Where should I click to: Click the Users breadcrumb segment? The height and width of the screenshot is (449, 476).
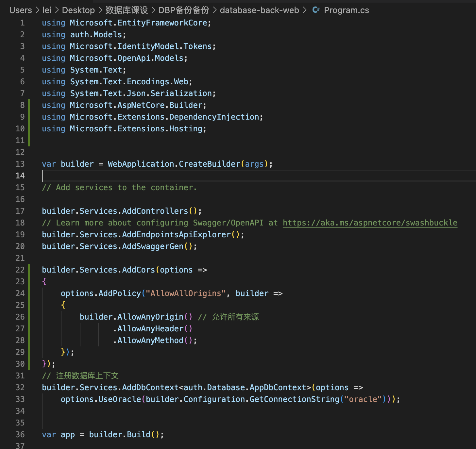point(20,10)
